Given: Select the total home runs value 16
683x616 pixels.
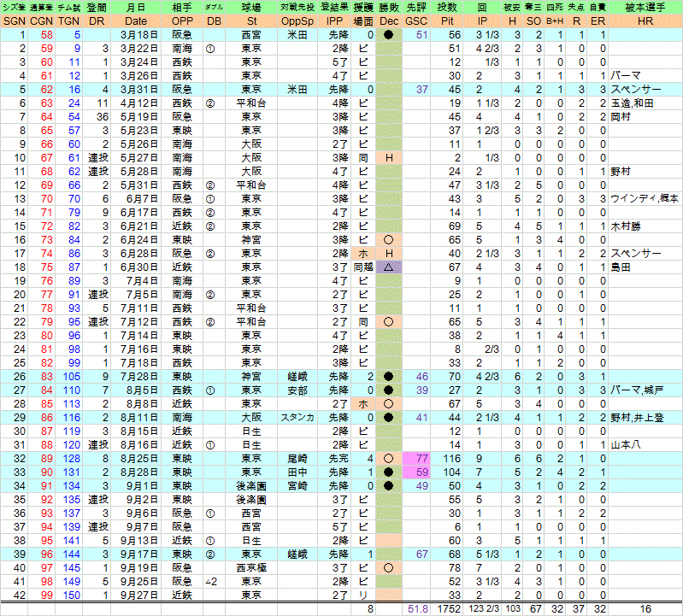Looking at the screenshot, I should (x=645, y=609).
